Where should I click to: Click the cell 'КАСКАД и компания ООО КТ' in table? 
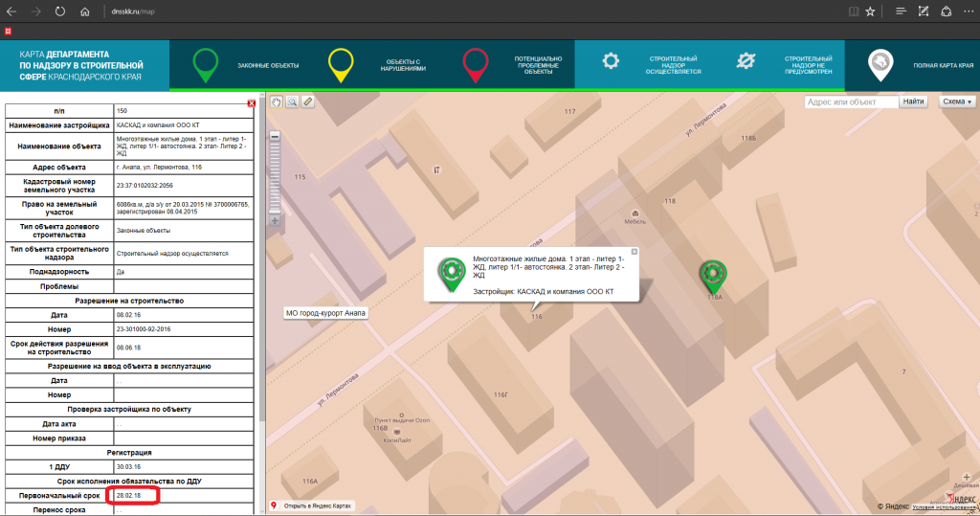coord(184,125)
